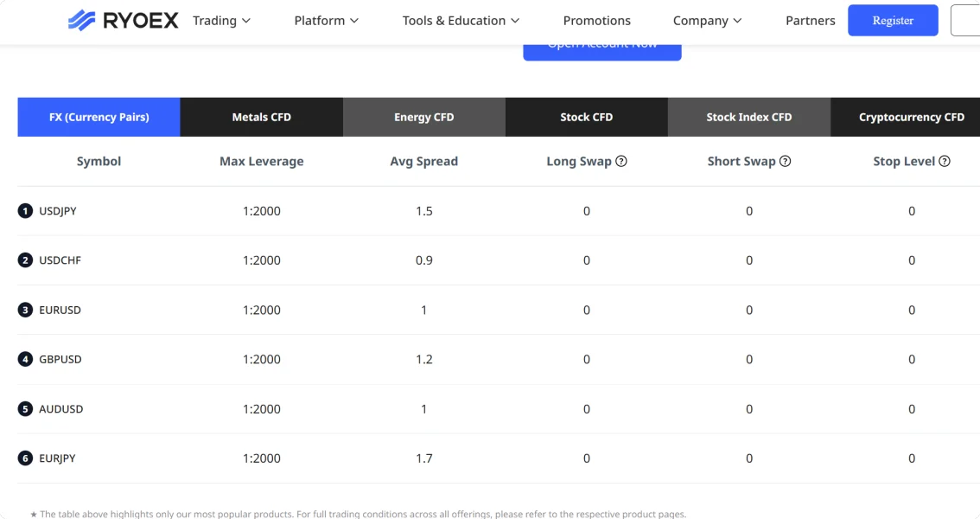Click the Symbol column header
The width and height of the screenshot is (980, 519).
point(99,162)
